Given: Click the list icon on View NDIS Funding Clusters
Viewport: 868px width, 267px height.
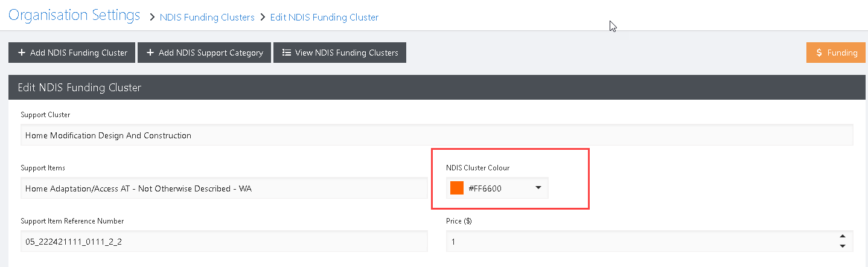Looking at the screenshot, I should click(x=287, y=53).
